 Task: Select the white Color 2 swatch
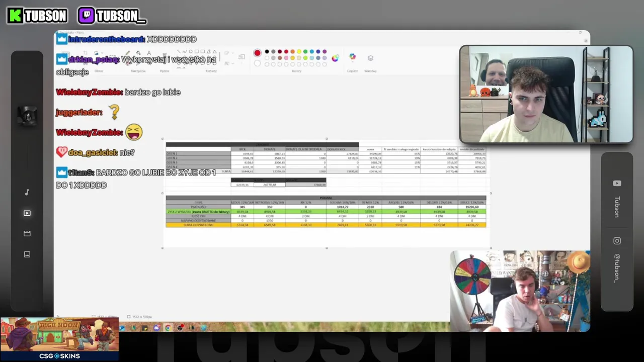(257, 63)
